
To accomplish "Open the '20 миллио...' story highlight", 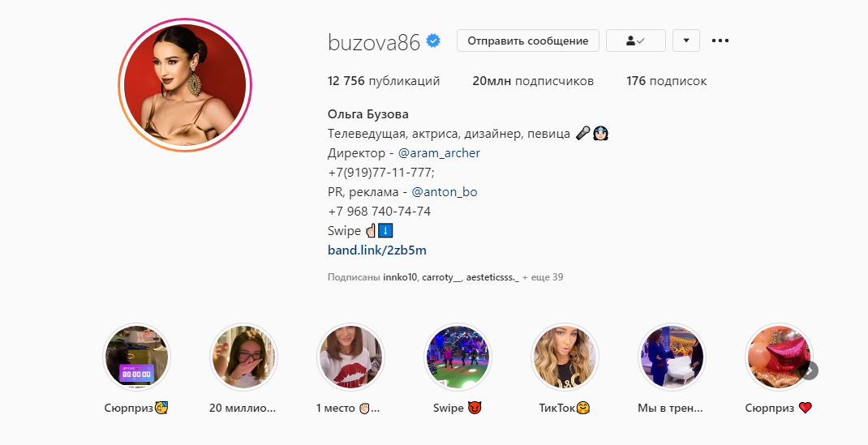I will tap(243, 357).
